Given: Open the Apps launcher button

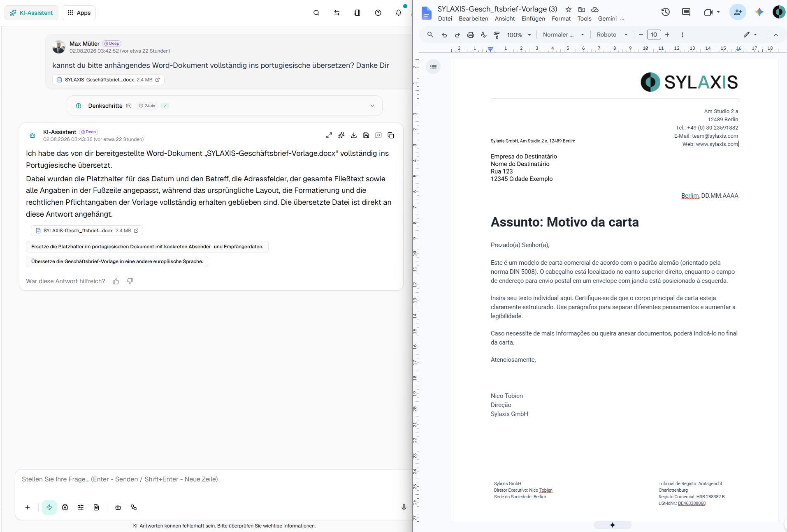Looking at the screenshot, I should point(79,13).
